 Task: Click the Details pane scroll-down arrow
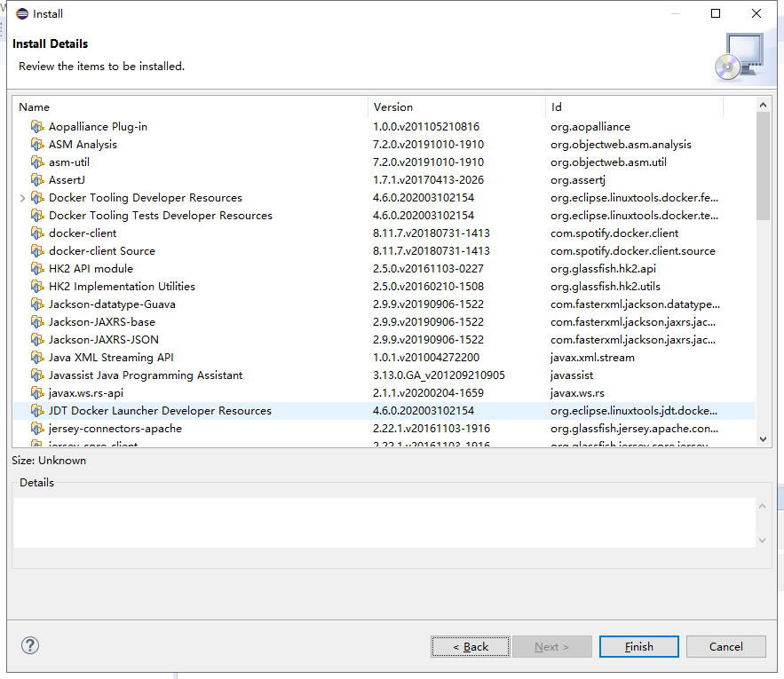pos(762,540)
